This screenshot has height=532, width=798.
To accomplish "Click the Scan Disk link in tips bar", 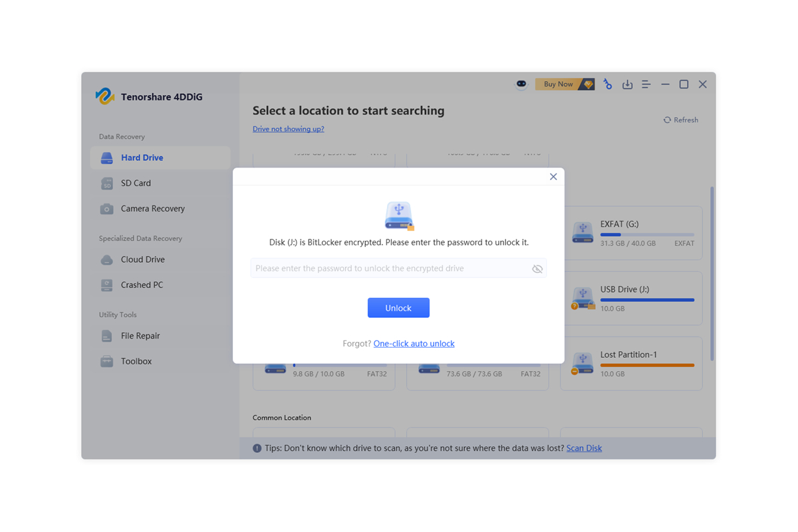I will (x=584, y=448).
